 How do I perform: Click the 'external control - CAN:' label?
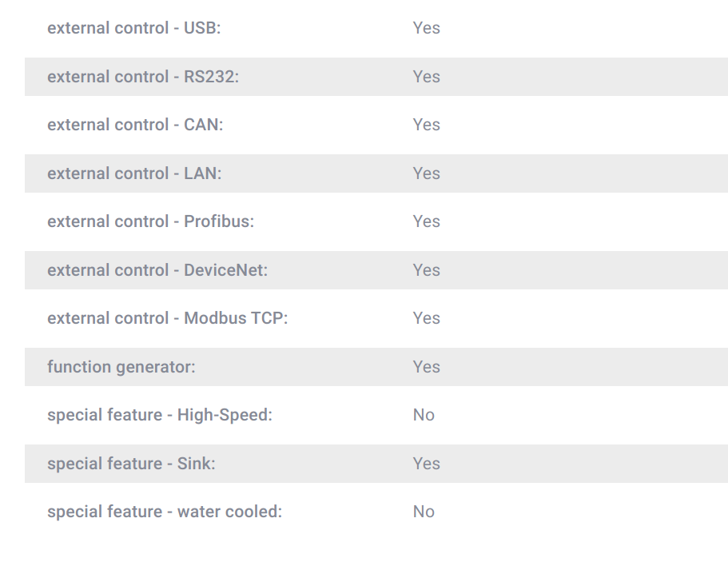pos(135,125)
